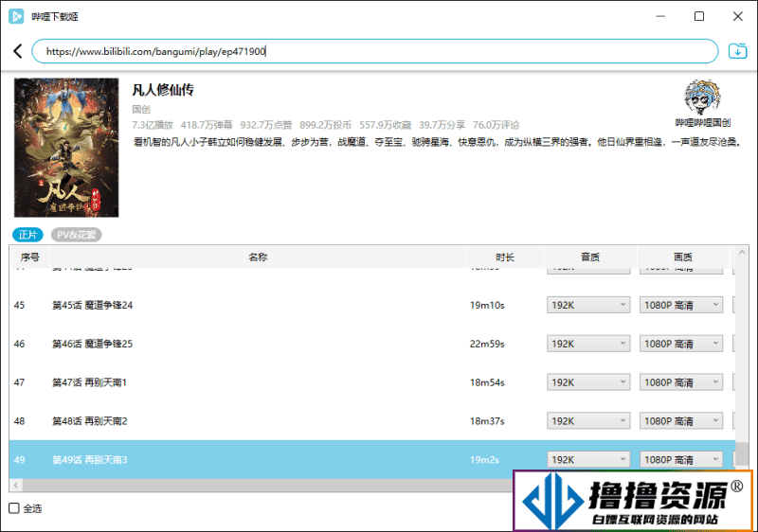Open the 哔哩哔哩国创 uploader avatar
The width and height of the screenshot is (758, 532).
[702, 98]
